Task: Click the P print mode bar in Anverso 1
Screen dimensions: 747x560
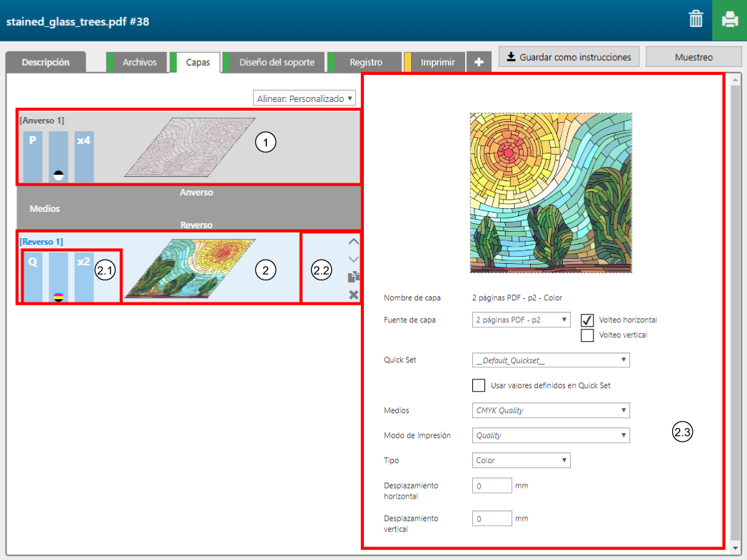Action: pos(33,157)
